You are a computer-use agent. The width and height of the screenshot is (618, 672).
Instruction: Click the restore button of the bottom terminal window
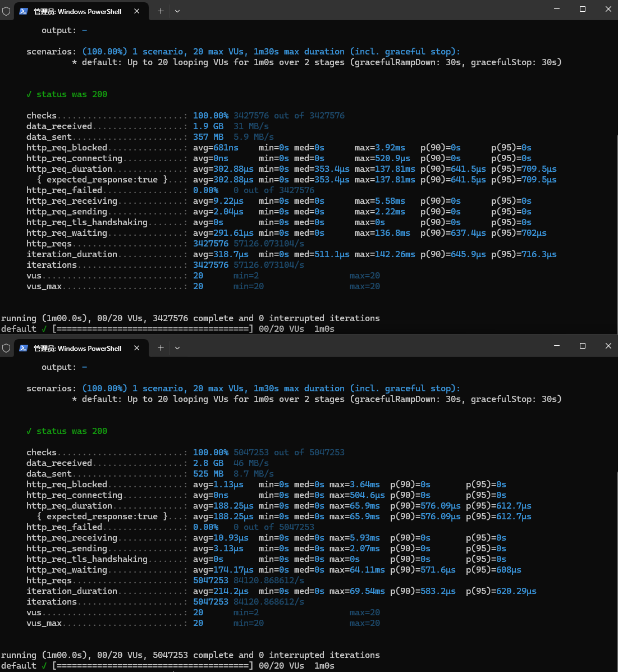582,346
